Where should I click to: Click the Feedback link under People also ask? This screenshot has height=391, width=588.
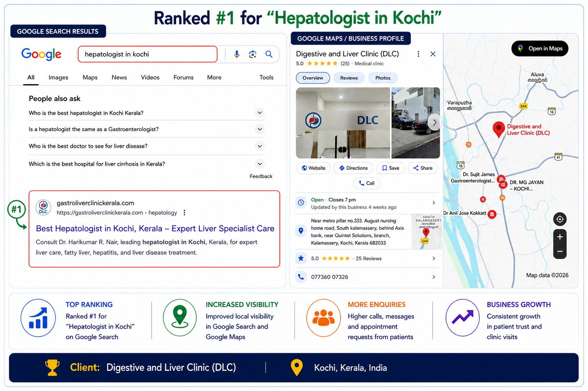261,176
